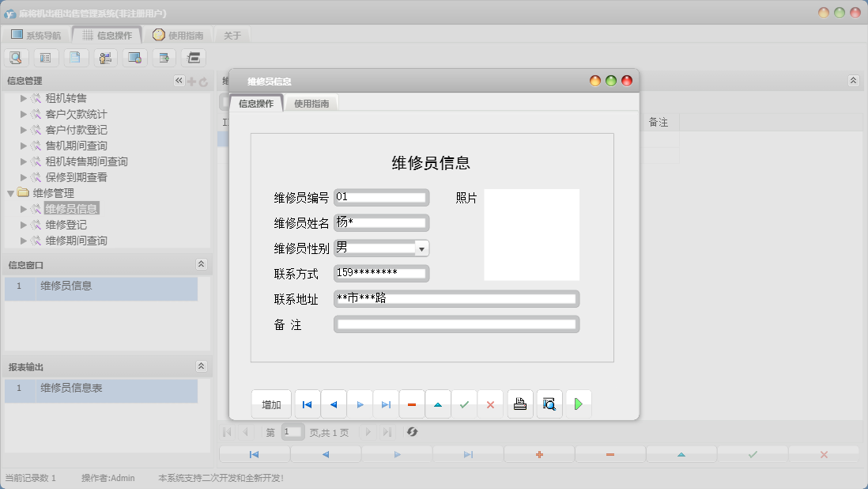Open the 维修员性别 dropdown
The width and height of the screenshot is (868, 489).
[422, 248]
